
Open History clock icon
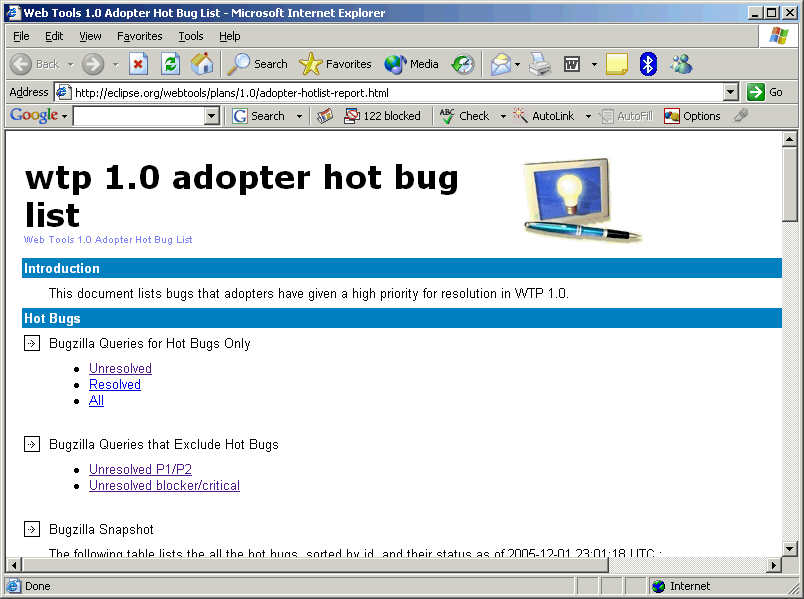[x=463, y=64]
